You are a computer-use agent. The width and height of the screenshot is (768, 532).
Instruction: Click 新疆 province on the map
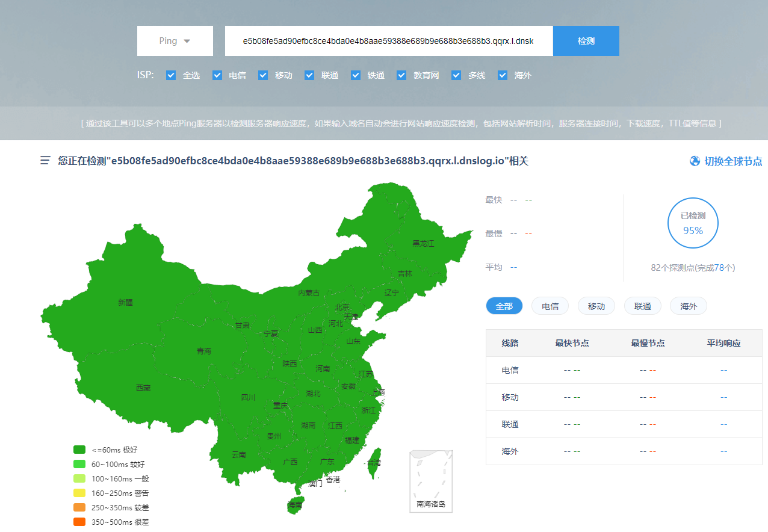[125, 303]
